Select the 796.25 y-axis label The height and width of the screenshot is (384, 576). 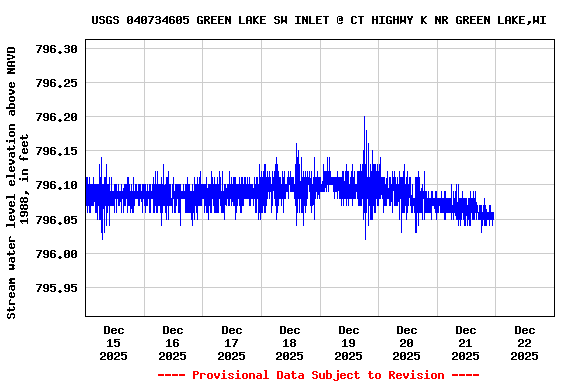(x=57, y=83)
